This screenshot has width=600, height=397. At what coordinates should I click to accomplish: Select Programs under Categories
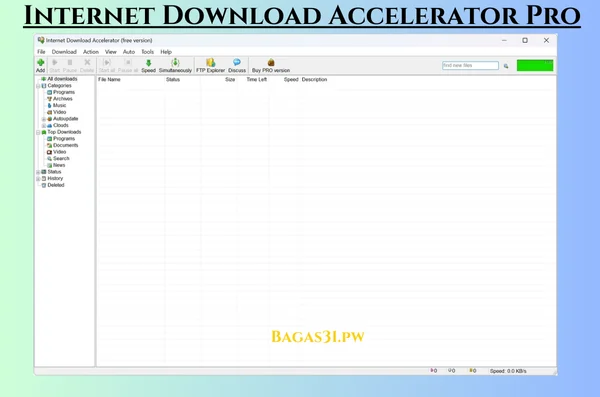tap(64, 92)
